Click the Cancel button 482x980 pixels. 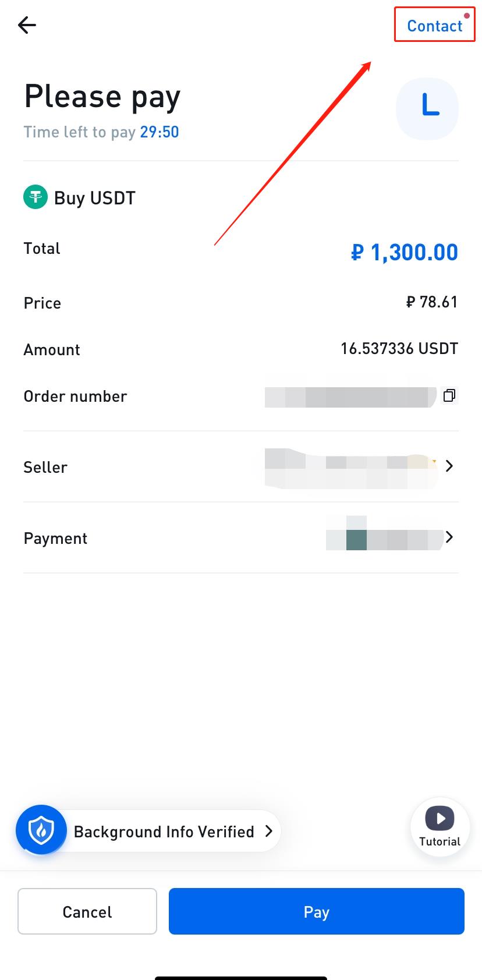pyautogui.click(x=87, y=911)
